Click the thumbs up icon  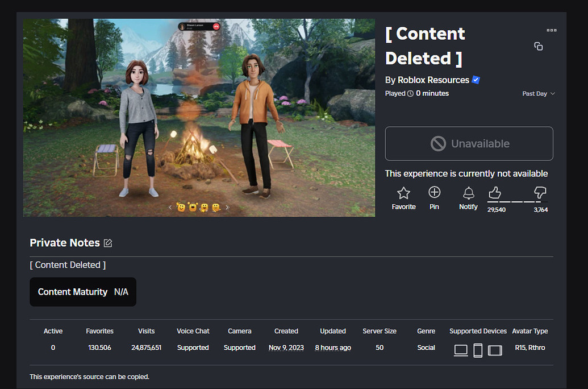(495, 192)
